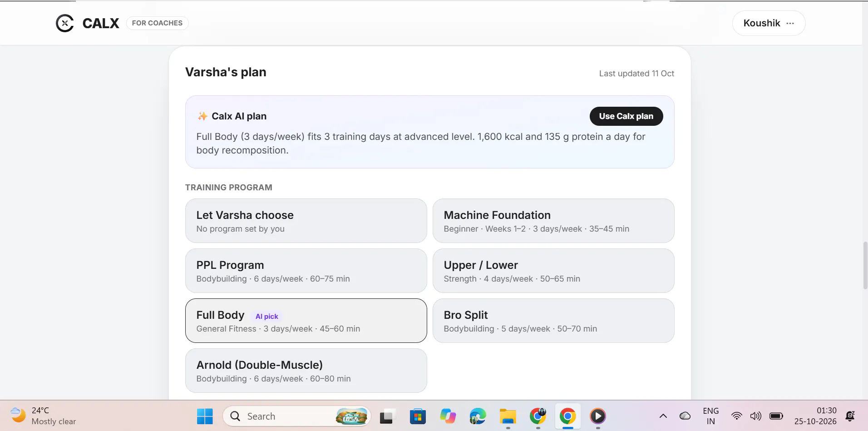Viewport: 868px width, 431px height.
Task: Open Microsoft Edge from taskbar
Action: (478, 416)
